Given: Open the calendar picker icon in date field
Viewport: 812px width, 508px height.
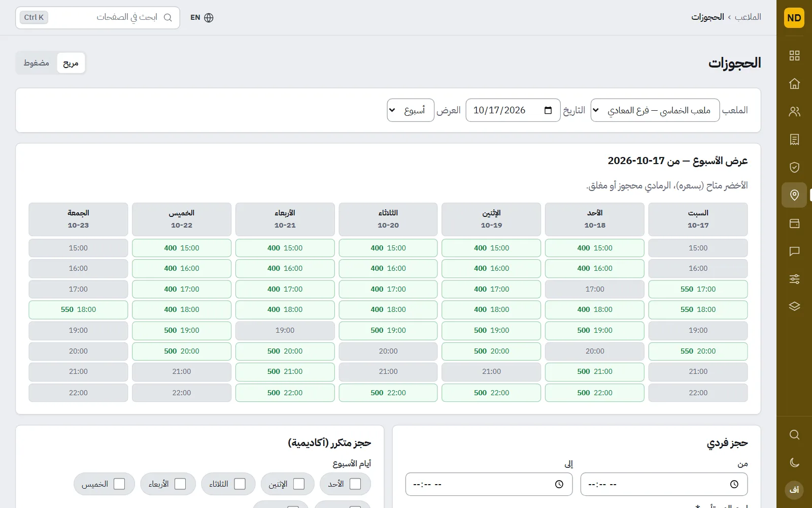Looking at the screenshot, I should (x=548, y=110).
